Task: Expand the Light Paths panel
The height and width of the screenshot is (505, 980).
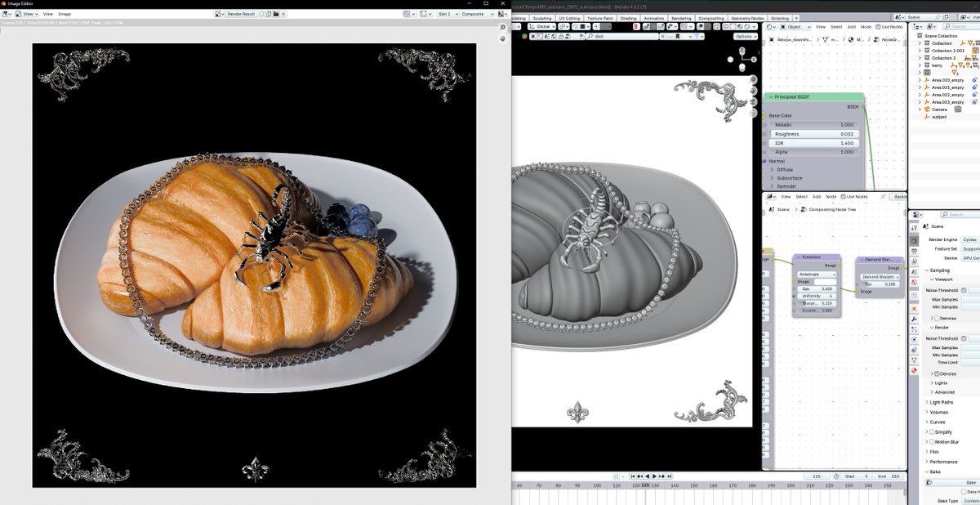Action: [941, 402]
